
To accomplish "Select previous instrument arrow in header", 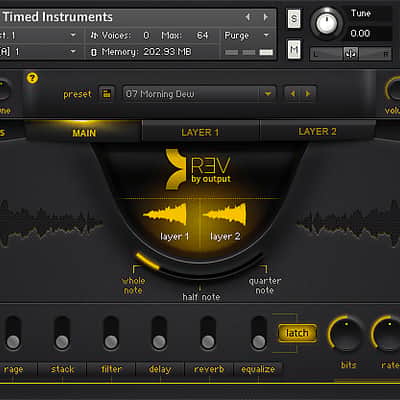I will click(248, 17).
